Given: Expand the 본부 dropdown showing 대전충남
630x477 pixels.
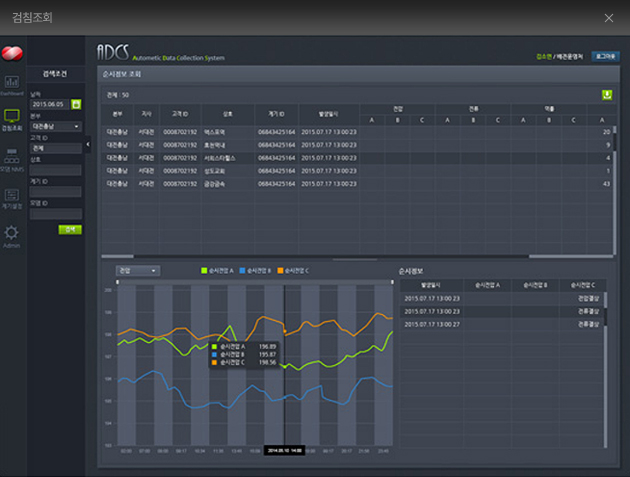Looking at the screenshot, I should (x=56, y=127).
